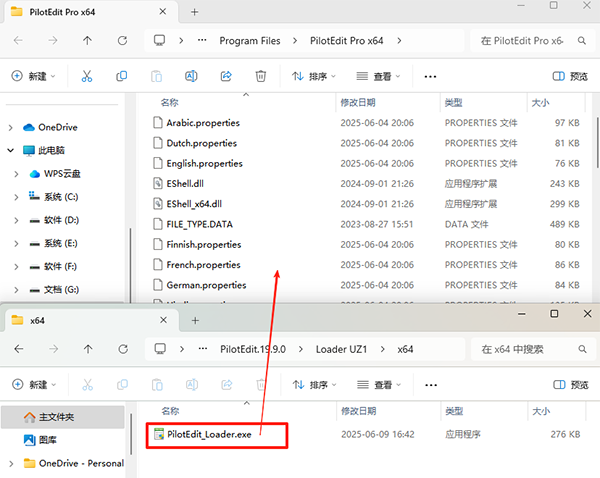
Task: Click Paste icon in PilotEdit Pro x64 window
Action: tap(157, 76)
